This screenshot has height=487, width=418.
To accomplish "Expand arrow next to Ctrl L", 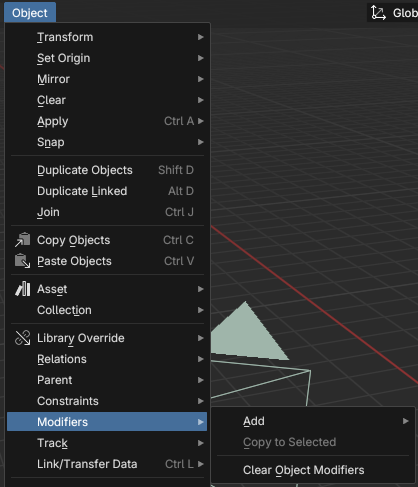I will [200, 464].
